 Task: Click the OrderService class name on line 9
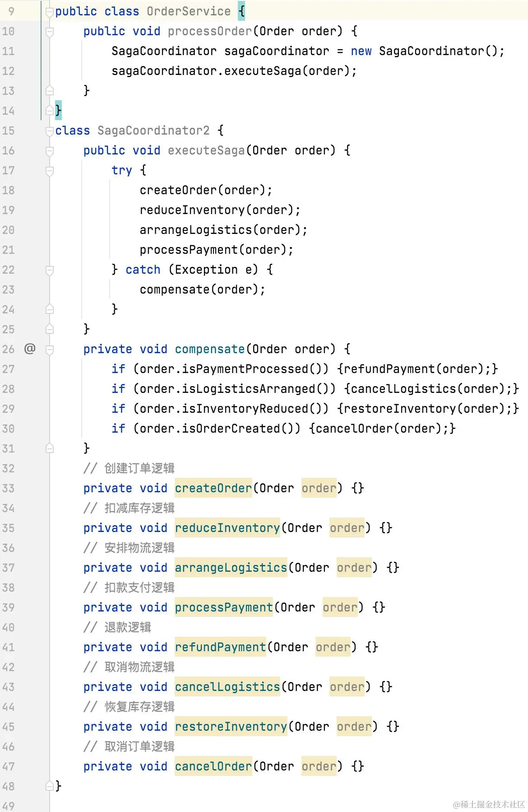(189, 11)
